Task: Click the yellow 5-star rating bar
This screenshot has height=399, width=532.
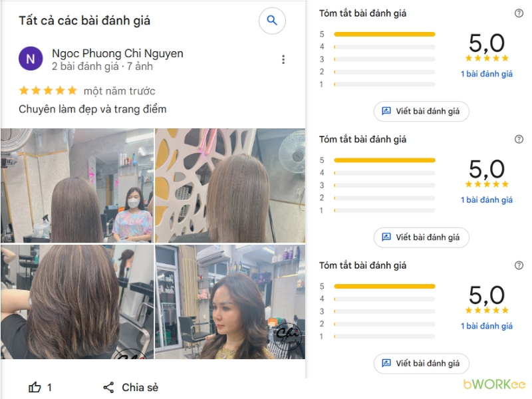Action: pyautogui.click(x=384, y=33)
